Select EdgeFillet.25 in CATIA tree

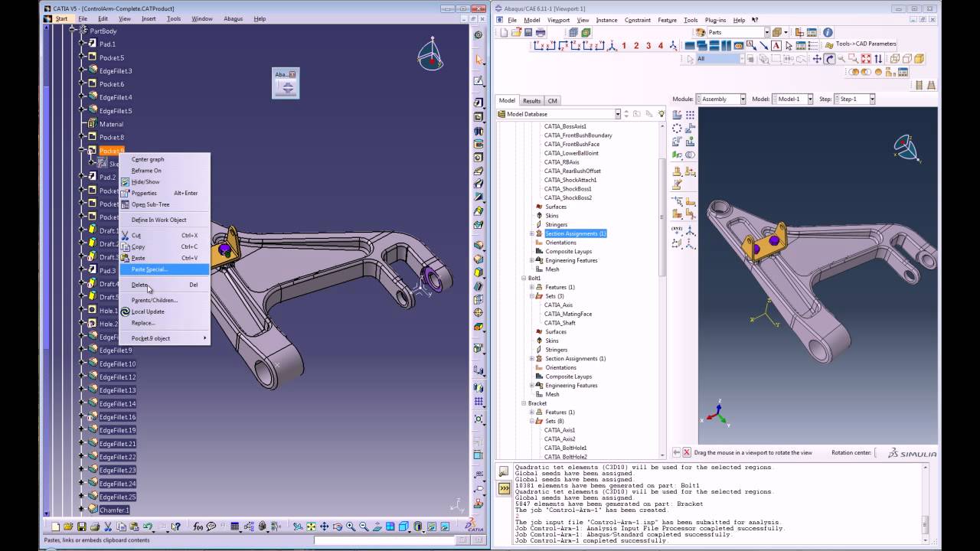tap(117, 497)
